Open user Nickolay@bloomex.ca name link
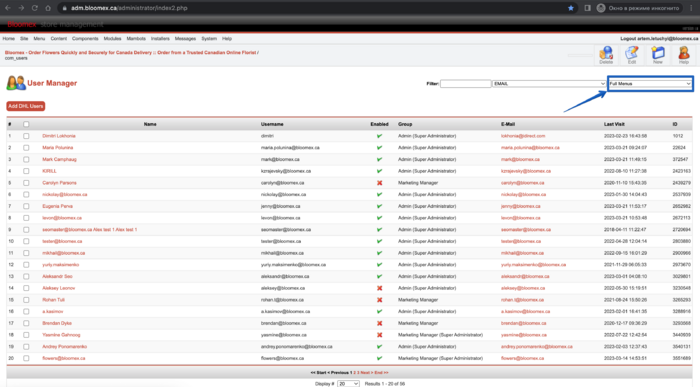This screenshot has height=387, width=700. (x=65, y=195)
